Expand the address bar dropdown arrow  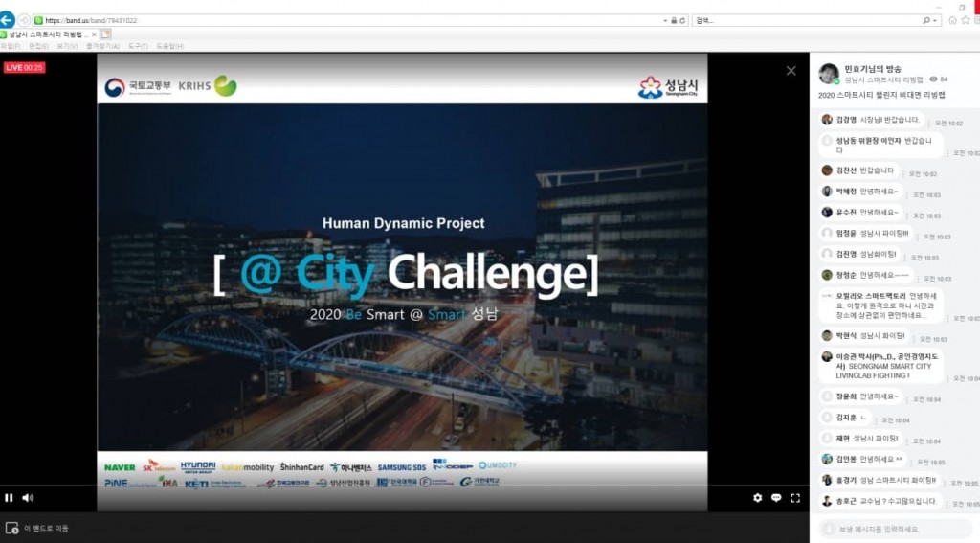665,20
